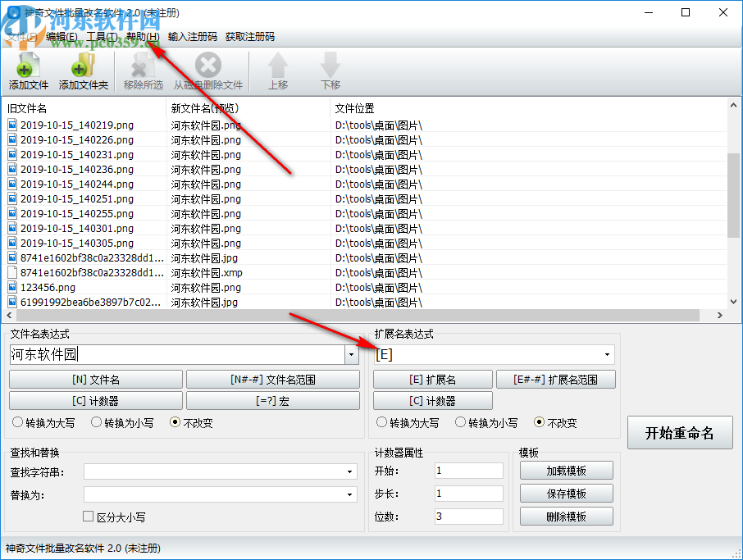Click the Add File toolbar icon
The height and width of the screenshot is (560, 743).
click(28, 66)
